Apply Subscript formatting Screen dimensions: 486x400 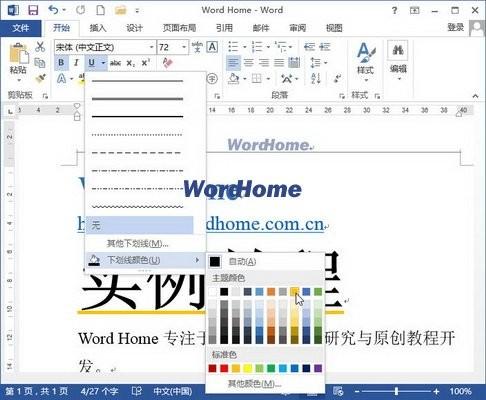pos(131,63)
